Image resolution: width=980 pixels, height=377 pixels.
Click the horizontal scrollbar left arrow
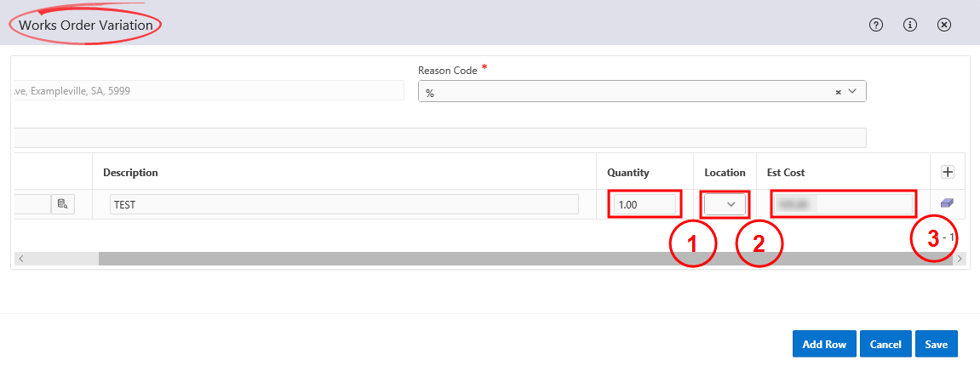pos(20,259)
